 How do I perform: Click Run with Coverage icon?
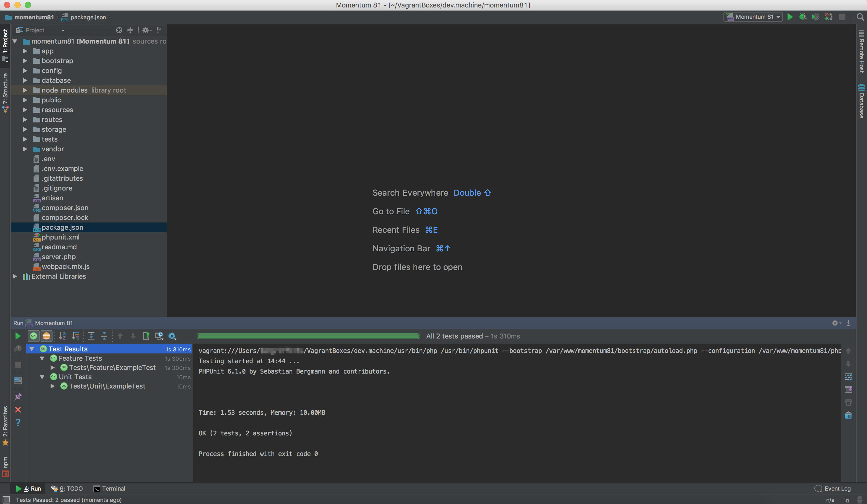pyautogui.click(x=815, y=17)
